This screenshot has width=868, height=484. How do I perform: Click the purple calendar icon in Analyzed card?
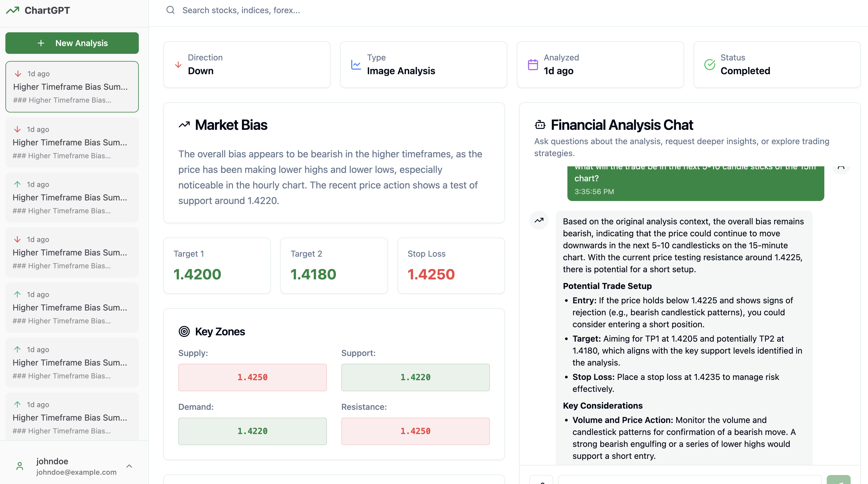533,64
